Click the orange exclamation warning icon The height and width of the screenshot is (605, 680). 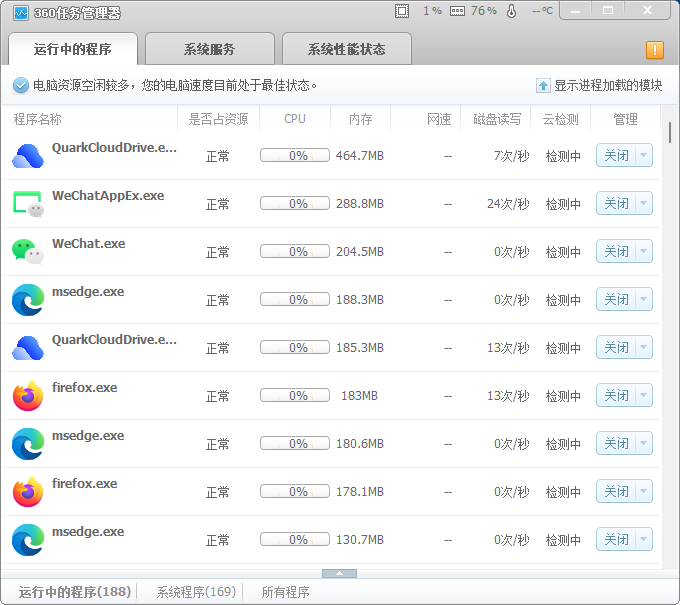click(x=655, y=50)
